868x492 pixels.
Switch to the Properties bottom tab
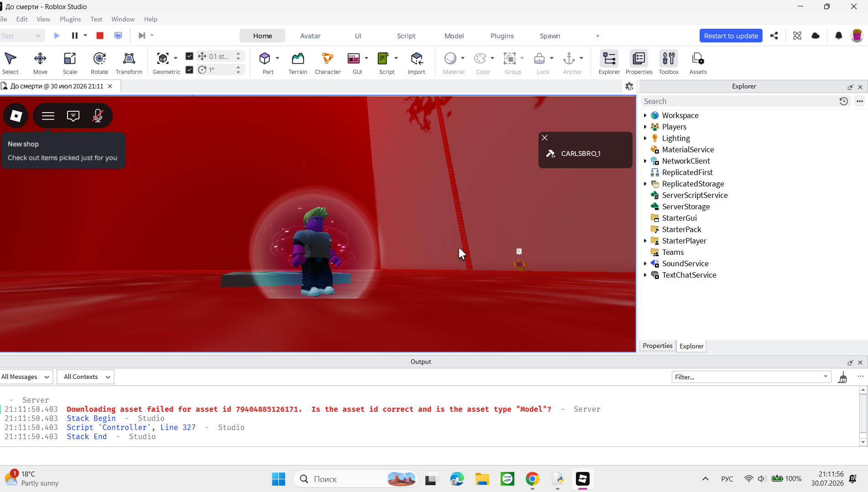657,346
